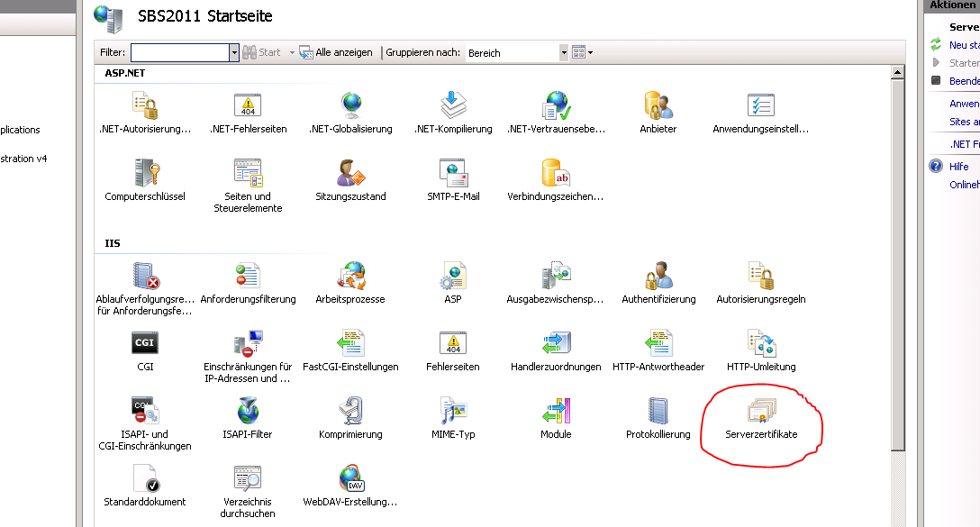The height and width of the screenshot is (527, 980).
Task: Open Onlinehilfe link
Action: point(965,185)
